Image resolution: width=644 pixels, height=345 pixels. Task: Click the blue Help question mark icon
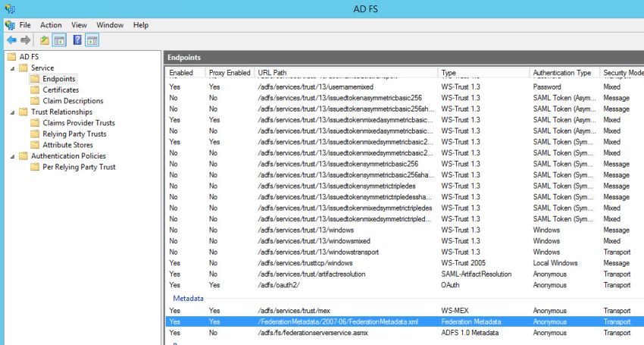pyautogui.click(x=77, y=40)
